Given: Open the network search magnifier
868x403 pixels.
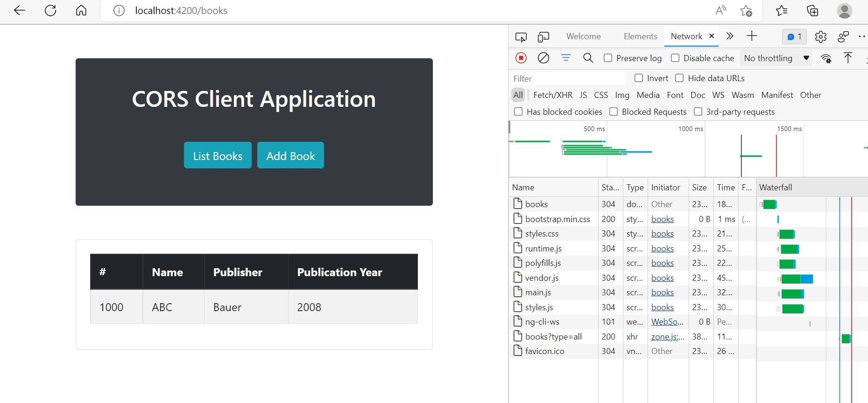Looking at the screenshot, I should (588, 58).
